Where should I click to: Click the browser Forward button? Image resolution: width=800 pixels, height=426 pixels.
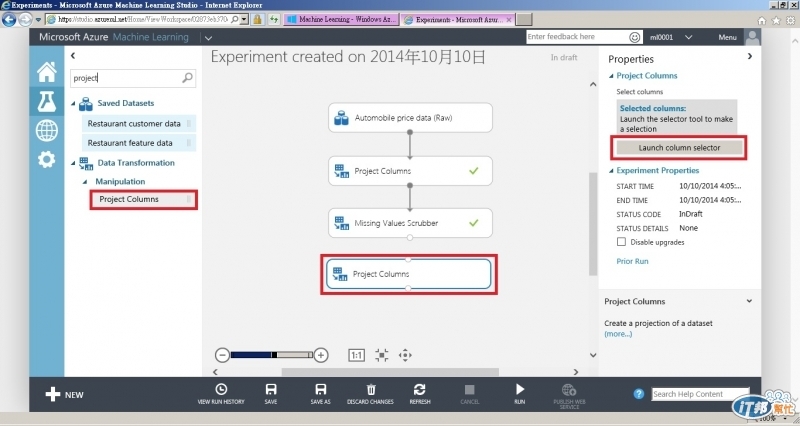click(x=25, y=19)
